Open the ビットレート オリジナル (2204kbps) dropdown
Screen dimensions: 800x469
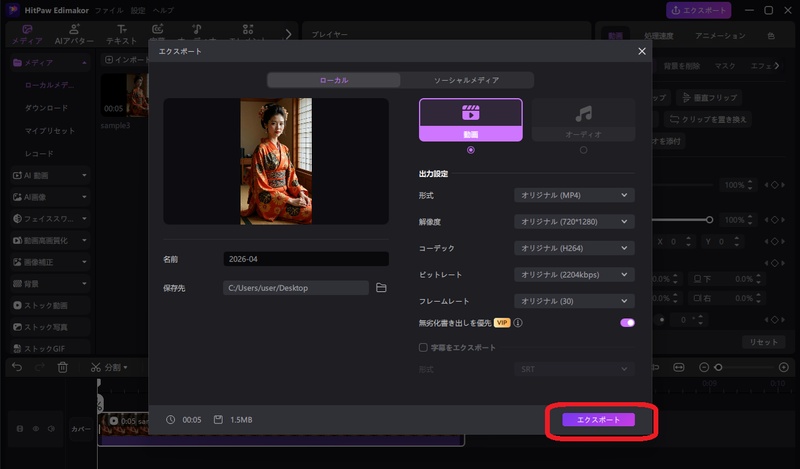pos(574,275)
